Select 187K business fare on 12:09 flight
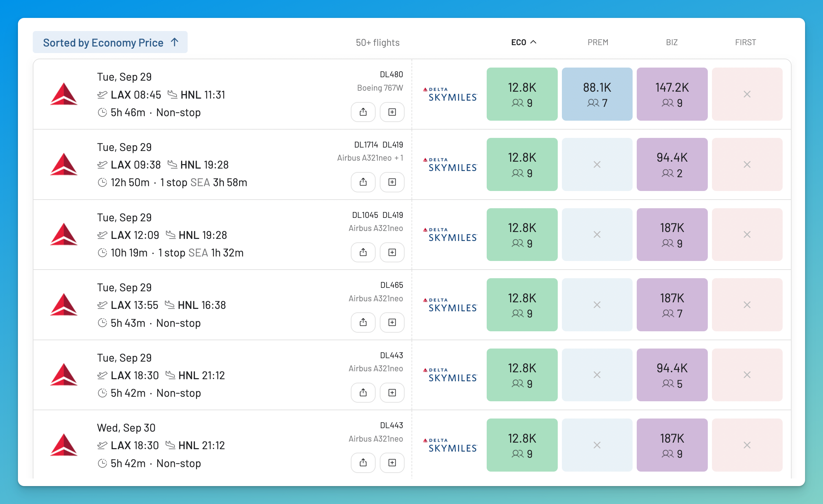 click(672, 234)
